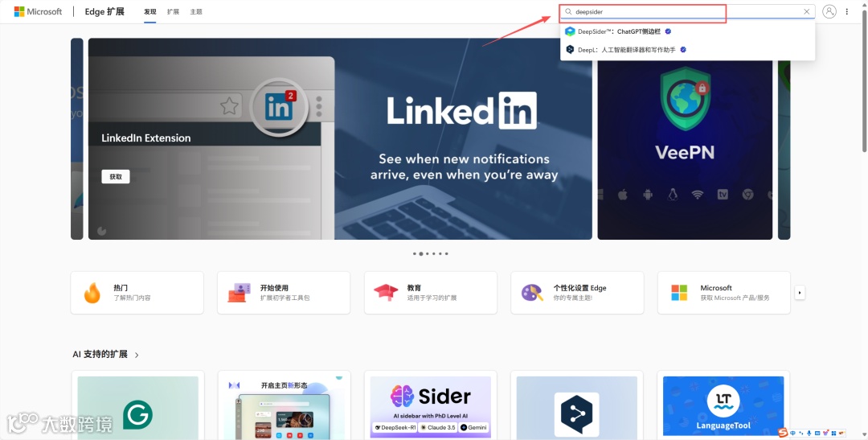Viewport: 868px width, 440px height.
Task: Click the LanguageTool LT logo
Action: point(723,401)
